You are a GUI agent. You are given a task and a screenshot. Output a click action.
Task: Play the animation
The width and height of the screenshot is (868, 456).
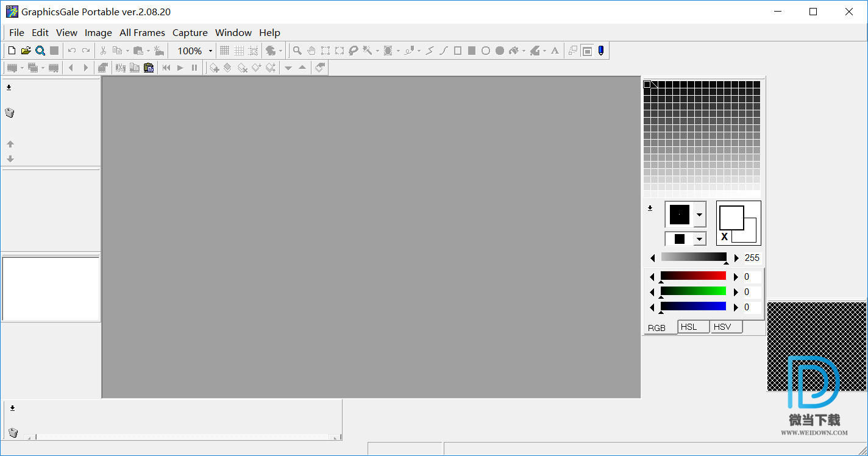point(180,68)
